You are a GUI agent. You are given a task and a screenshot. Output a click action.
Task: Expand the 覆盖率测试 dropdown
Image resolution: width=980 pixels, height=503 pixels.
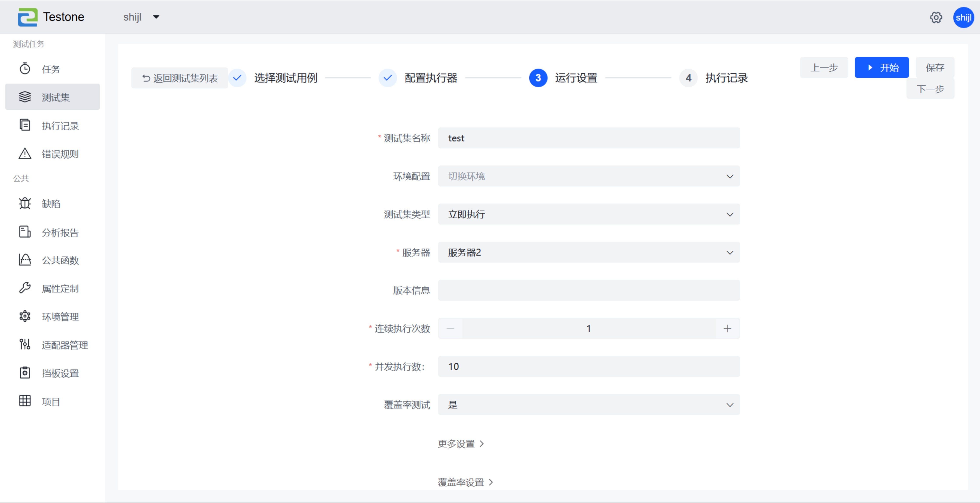(x=588, y=405)
